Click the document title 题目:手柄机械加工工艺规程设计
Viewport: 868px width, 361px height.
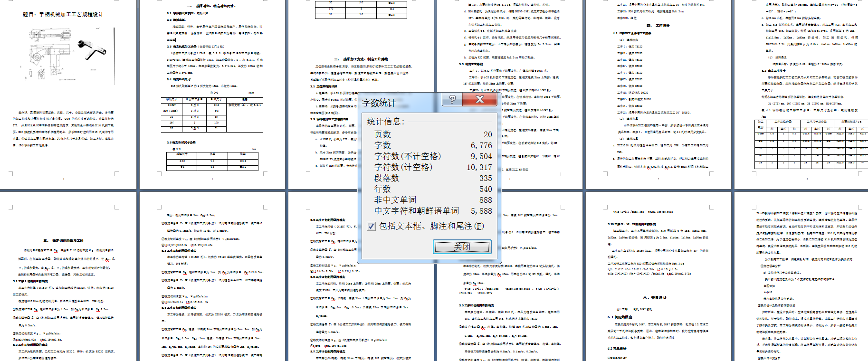(63, 14)
